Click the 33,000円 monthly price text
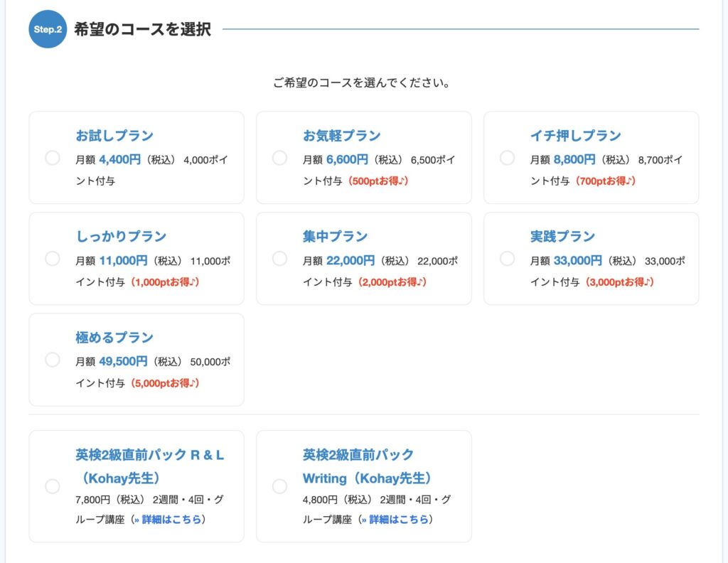Image resolution: width=728 pixels, height=563 pixels. pos(577,260)
